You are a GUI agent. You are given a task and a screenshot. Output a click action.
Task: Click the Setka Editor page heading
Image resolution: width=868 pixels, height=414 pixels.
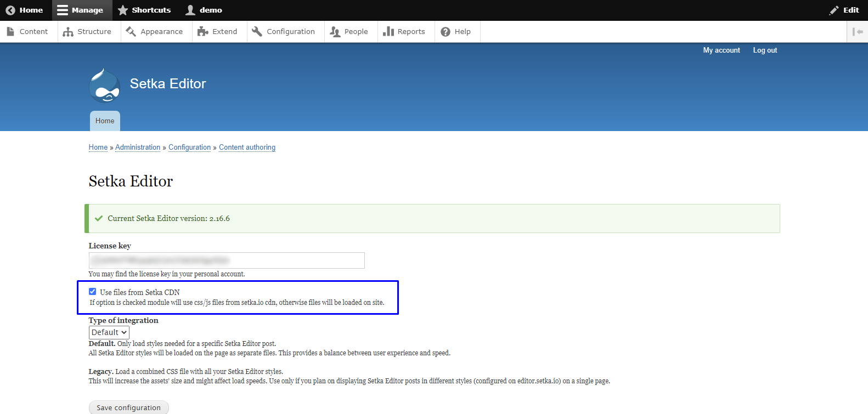click(131, 182)
